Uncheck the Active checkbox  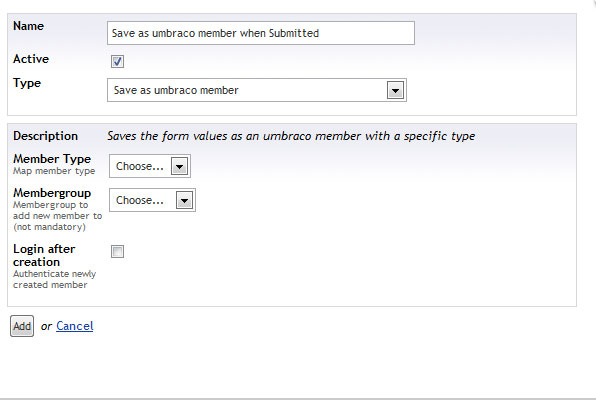117,61
